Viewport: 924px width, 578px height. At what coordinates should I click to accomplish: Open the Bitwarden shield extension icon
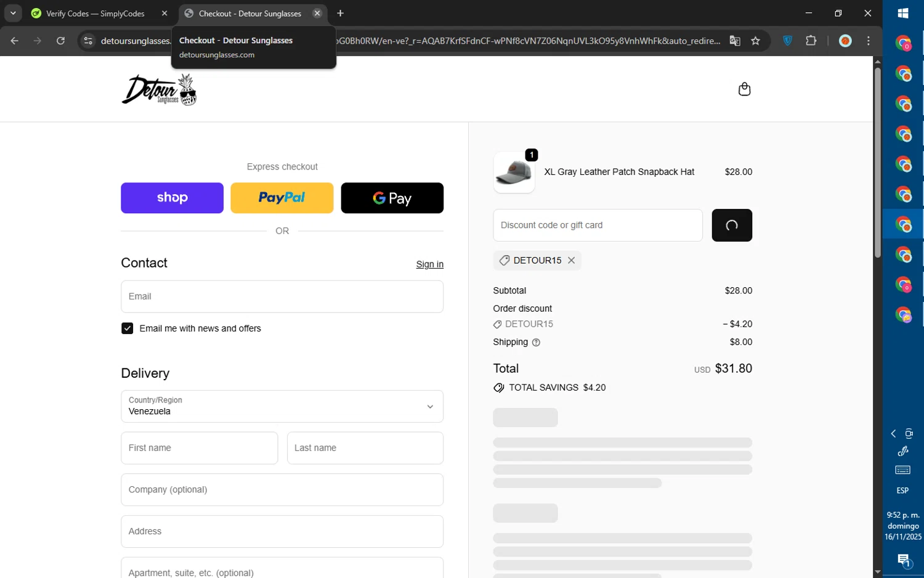(x=787, y=41)
